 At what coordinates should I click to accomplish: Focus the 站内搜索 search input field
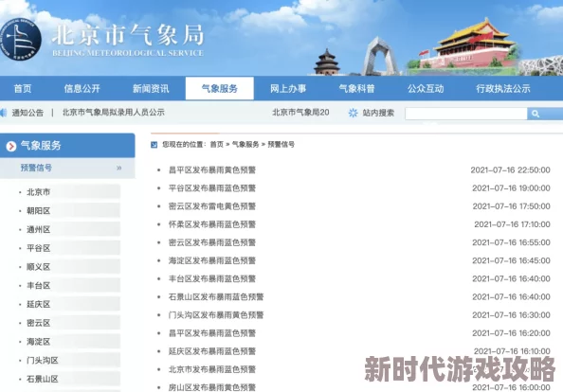[x=466, y=114]
